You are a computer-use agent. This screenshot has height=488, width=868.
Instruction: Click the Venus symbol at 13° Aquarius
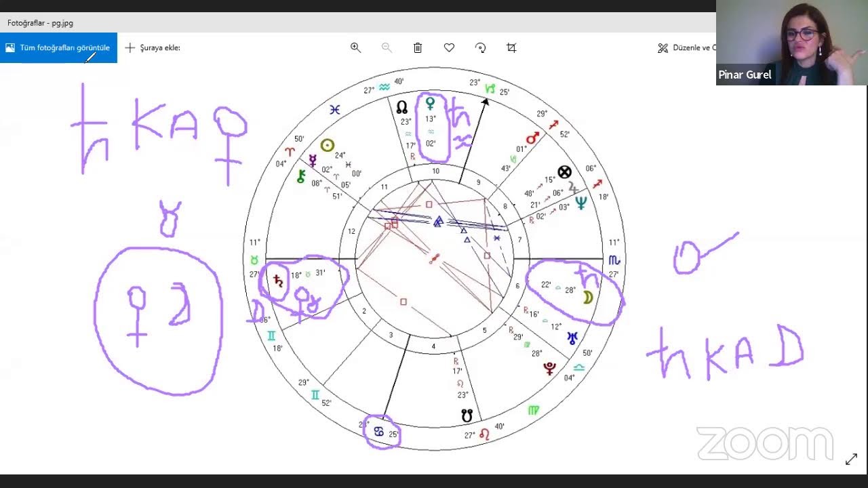429,104
